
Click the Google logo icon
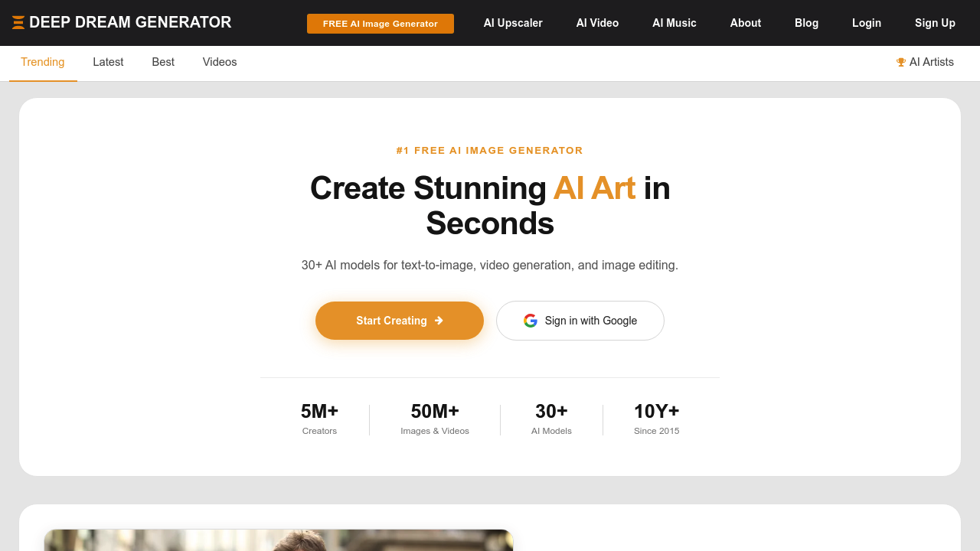pyautogui.click(x=531, y=321)
